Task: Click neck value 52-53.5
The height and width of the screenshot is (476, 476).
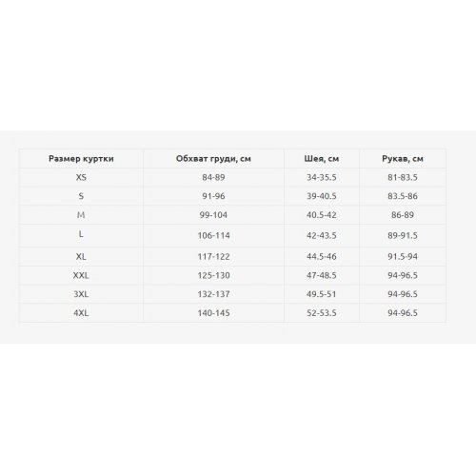Action: click(x=322, y=313)
